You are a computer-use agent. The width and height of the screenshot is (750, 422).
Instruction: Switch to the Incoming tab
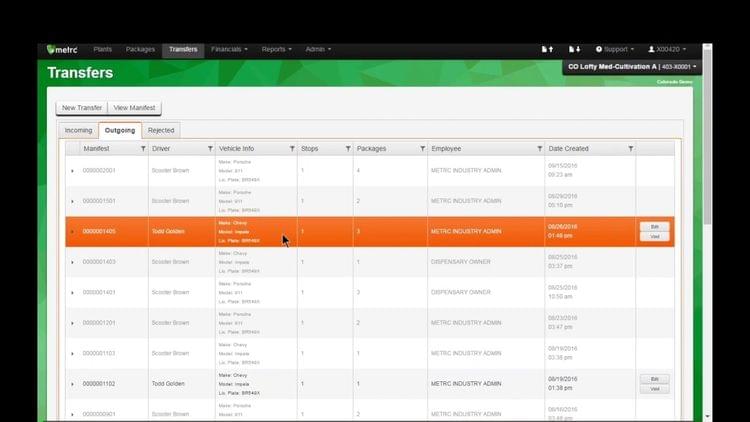click(78, 130)
